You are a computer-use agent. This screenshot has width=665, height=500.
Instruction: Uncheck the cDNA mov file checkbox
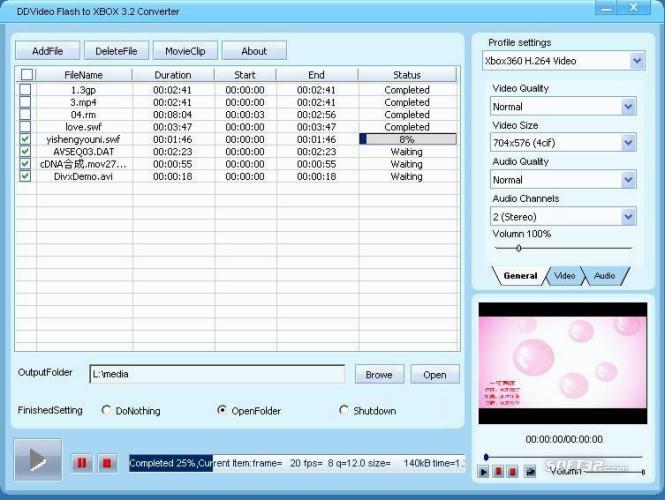[25, 163]
